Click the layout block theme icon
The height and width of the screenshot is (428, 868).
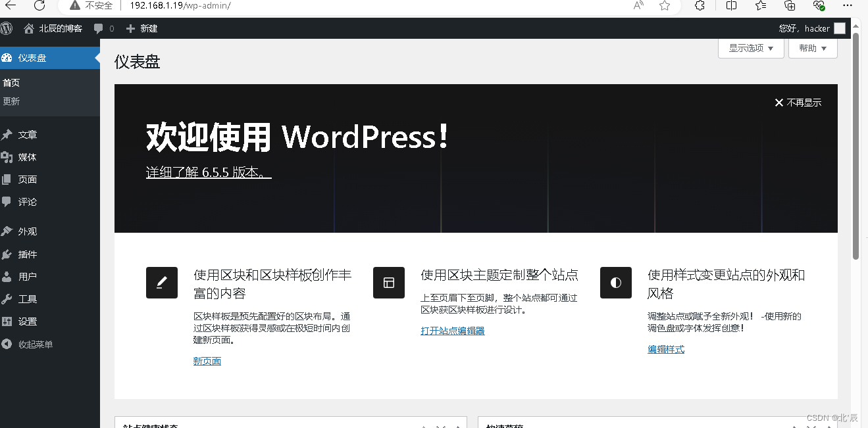[389, 283]
